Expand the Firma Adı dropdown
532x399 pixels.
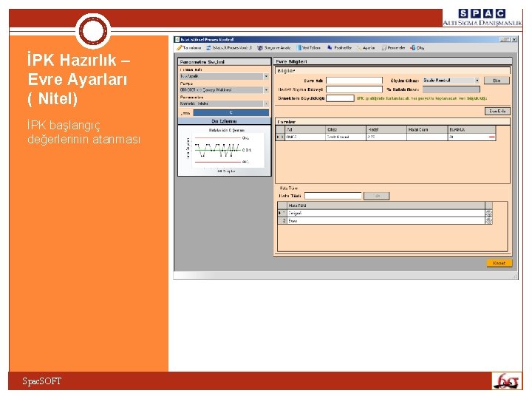pos(266,76)
